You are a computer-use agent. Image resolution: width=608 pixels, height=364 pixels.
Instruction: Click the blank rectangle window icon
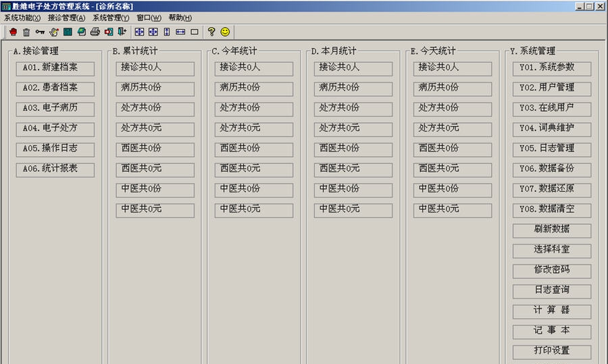[195, 32]
